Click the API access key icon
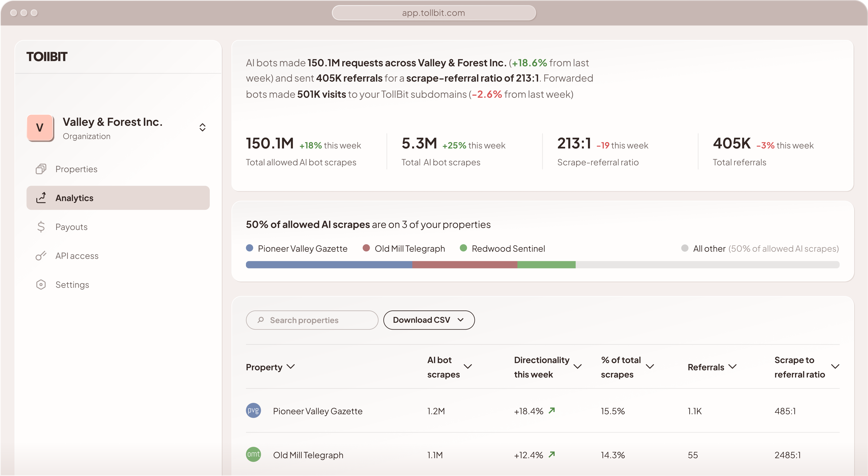868x476 pixels. point(41,255)
